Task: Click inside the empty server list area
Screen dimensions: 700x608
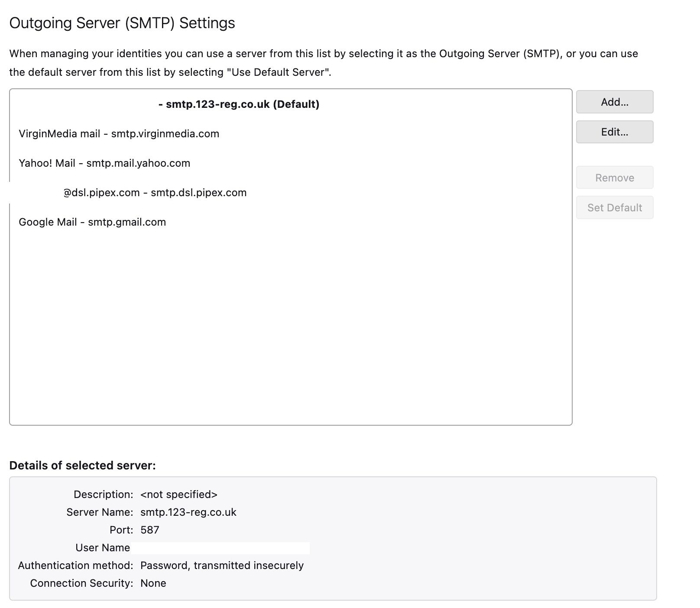Action: point(290,325)
